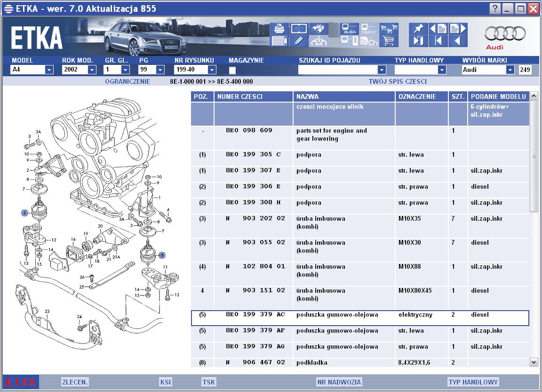Viewport: 542px width, 392px height.
Task: Click the printer icon in toolbar
Action: [x=279, y=28]
